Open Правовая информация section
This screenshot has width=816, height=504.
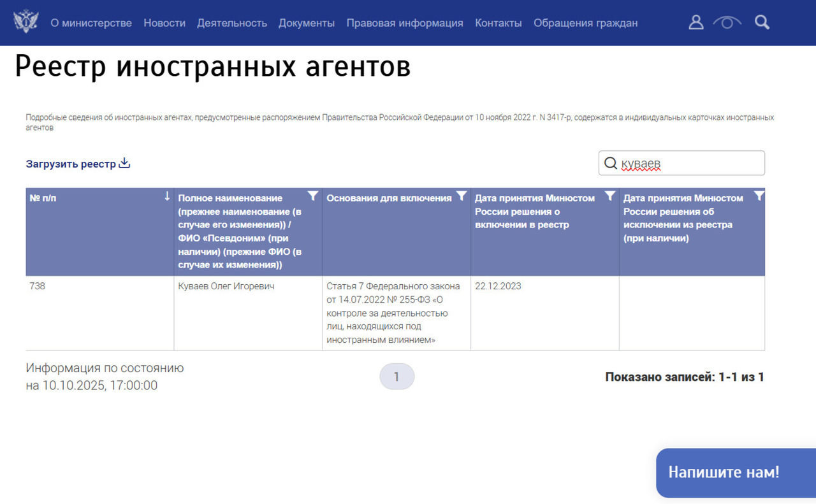point(405,23)
